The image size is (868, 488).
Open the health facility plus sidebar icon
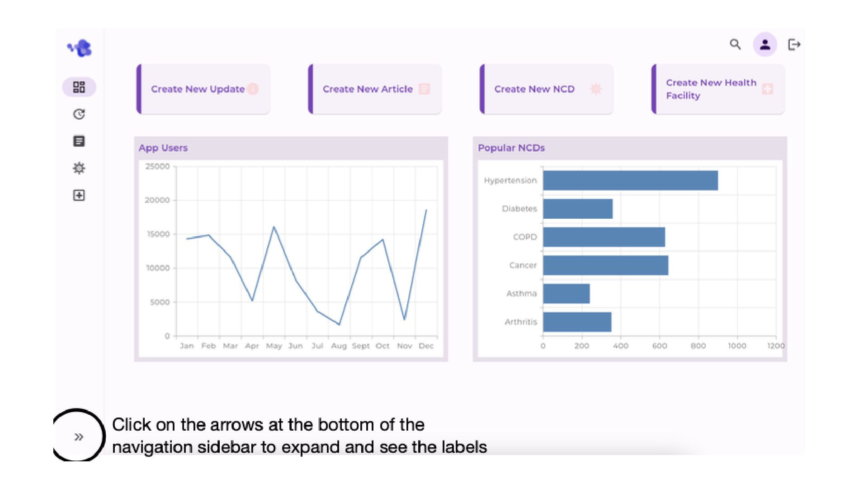coord(79,195)
